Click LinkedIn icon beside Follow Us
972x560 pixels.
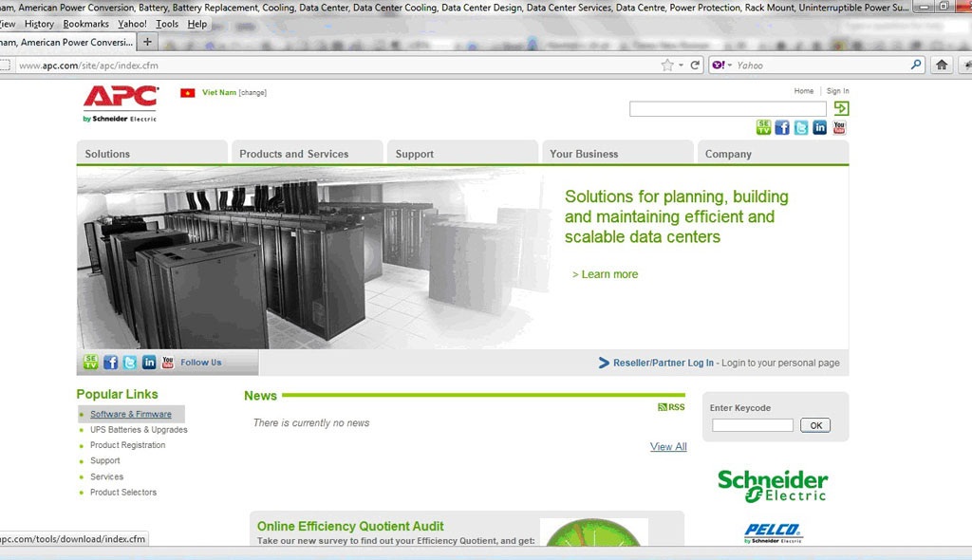(x=149, y=363)
